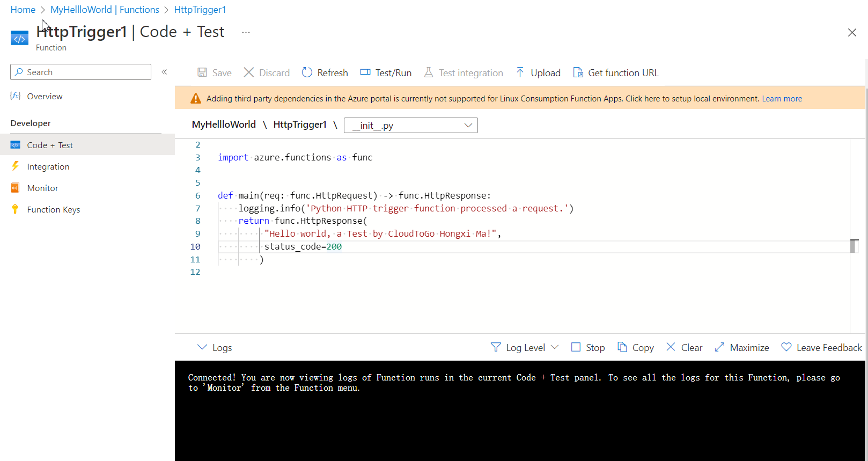The image size is (868, 461).
Task: Click Upload arrow icon
Action: pos(520,72)
